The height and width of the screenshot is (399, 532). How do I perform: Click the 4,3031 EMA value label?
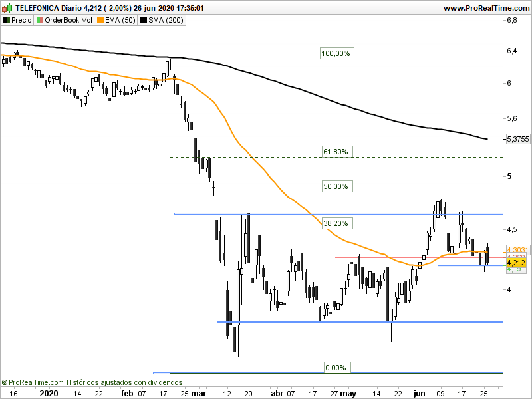[517, 250]
